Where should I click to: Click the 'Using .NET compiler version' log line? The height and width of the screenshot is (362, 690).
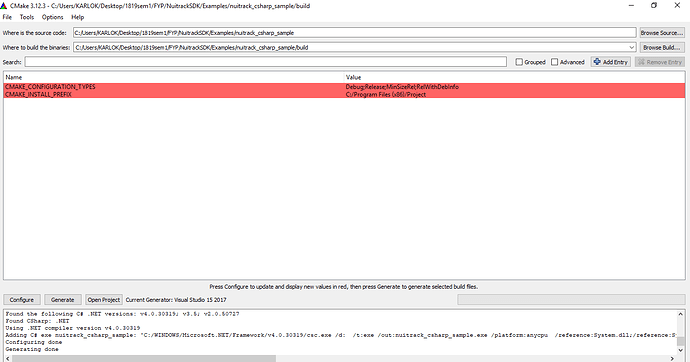[x=73, y=328]
